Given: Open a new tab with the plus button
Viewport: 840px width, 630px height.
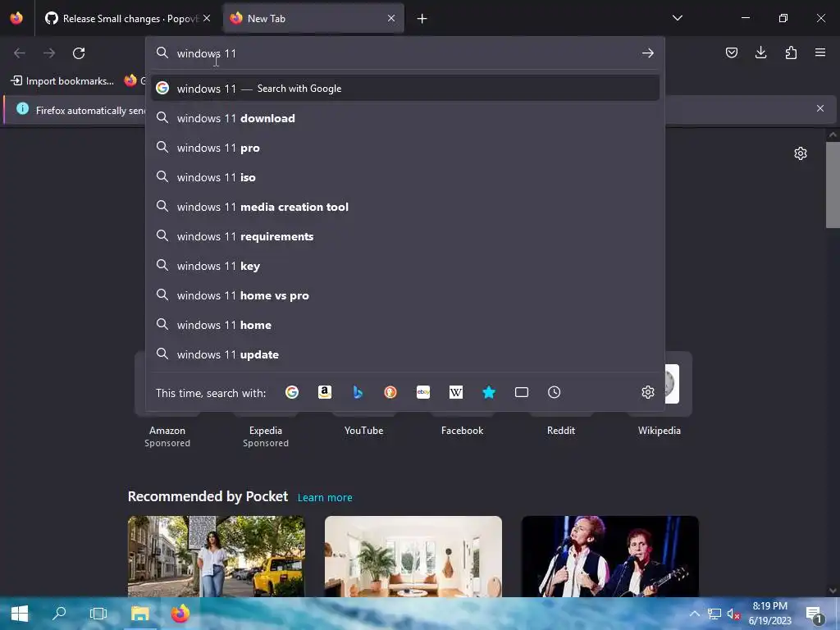Looking at the screenshot, I should click(x=422, y=19).
